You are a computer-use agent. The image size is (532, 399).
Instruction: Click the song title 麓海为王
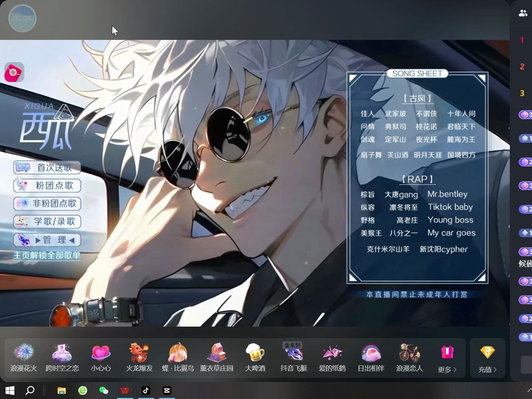point(461,140)
